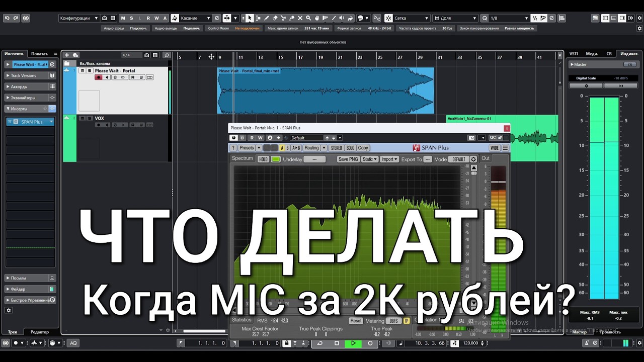This screenshot has height=362, width=644.
Task: Toggle HOLD in Spectrum section
Action: coord(263,159)
